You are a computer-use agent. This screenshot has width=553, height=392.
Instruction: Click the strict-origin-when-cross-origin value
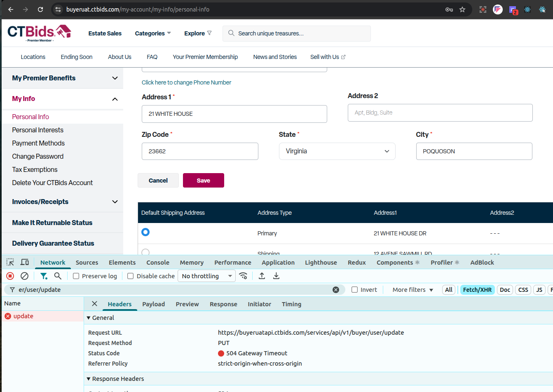tap(260, 364)
